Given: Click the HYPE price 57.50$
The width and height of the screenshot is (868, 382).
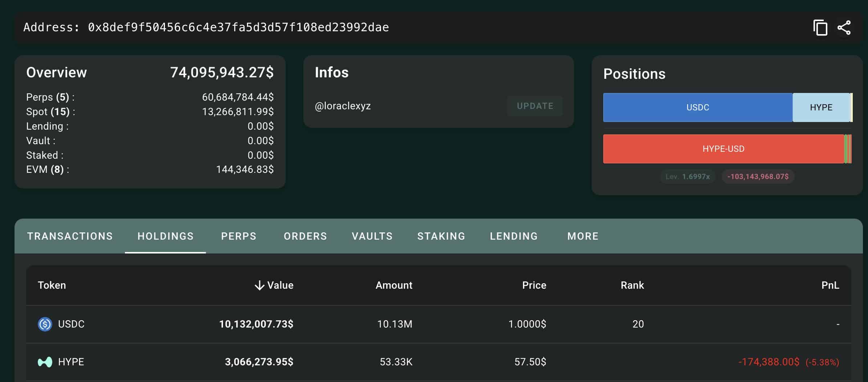Looking at the screenshot, I should [x=530, y=362].
